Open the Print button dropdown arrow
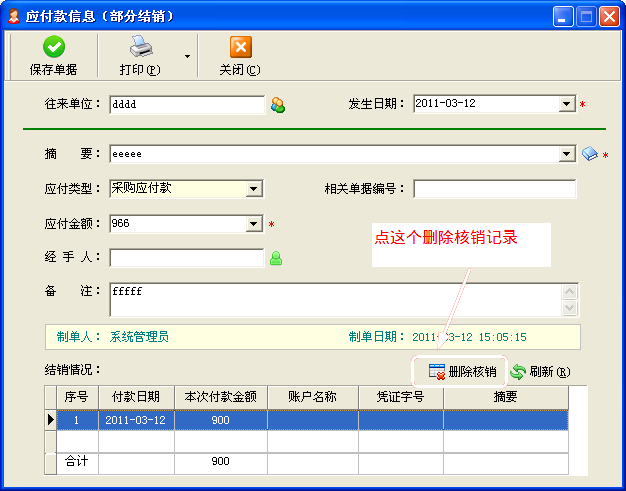The width and height of the screenshot is (626, 491). tap(187, 56)
